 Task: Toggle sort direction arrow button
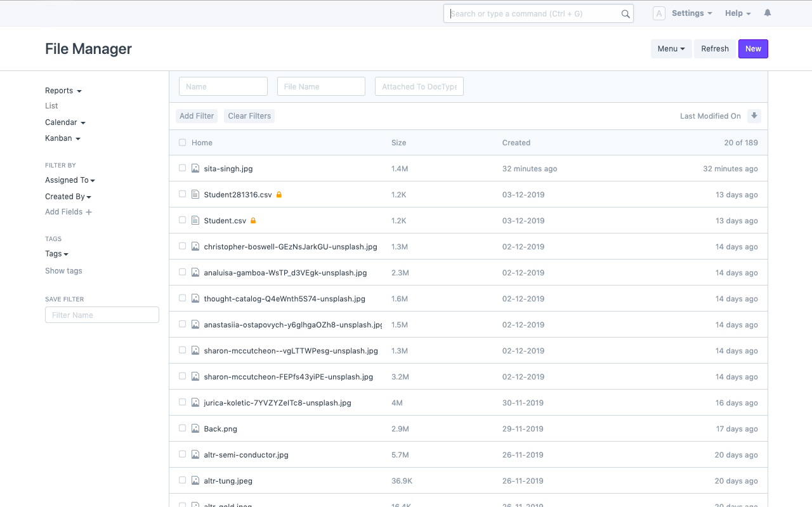pyautogui.click(x=754, y=116)
